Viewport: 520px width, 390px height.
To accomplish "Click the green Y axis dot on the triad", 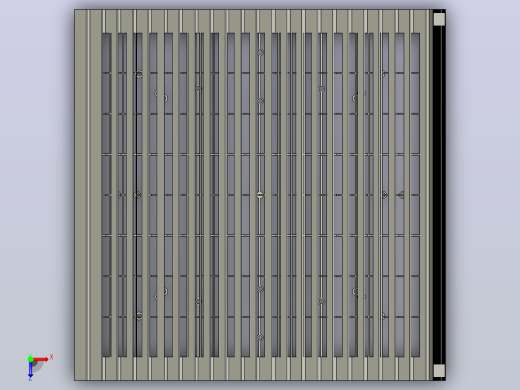I will [30, 359].
